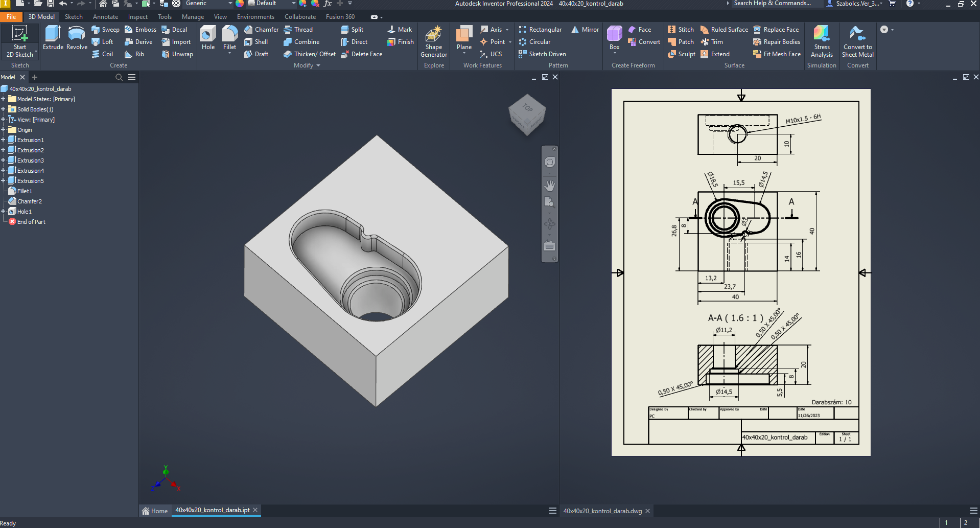
Task: Open the Home document tab
Action: tap(155, 511)
